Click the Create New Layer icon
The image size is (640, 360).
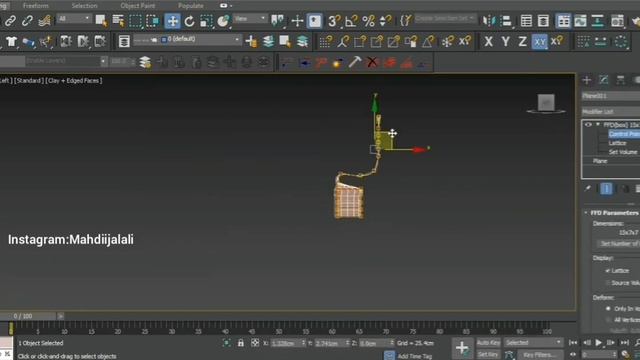click(251, 41)
